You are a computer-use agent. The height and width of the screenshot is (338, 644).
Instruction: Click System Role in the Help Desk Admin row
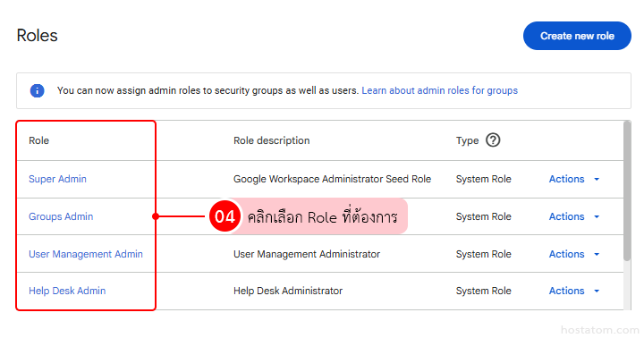click(483, 291)
